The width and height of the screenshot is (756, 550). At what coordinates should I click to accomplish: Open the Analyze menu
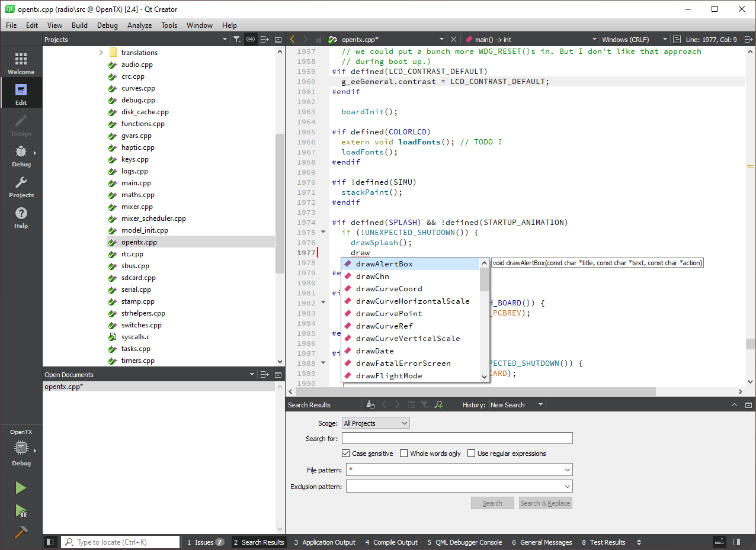(139, 25)
